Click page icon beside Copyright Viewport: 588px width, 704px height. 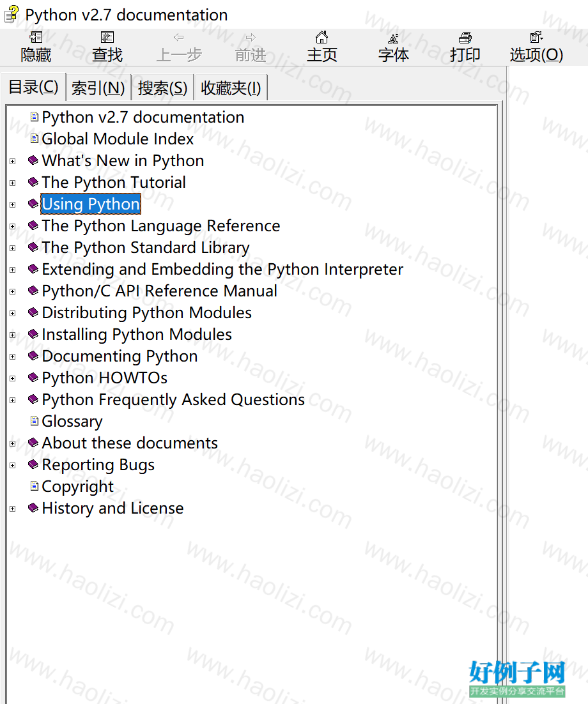[x=34, y=486]
